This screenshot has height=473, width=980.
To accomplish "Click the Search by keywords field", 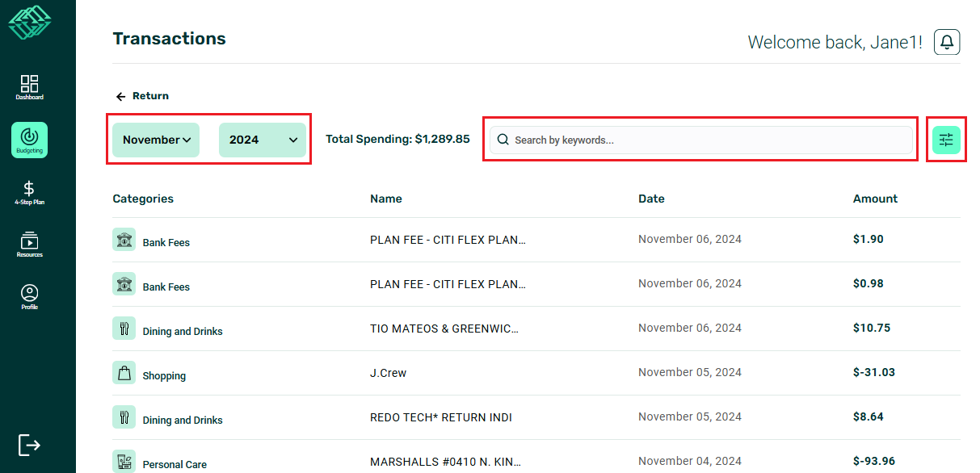I will 700,139.
